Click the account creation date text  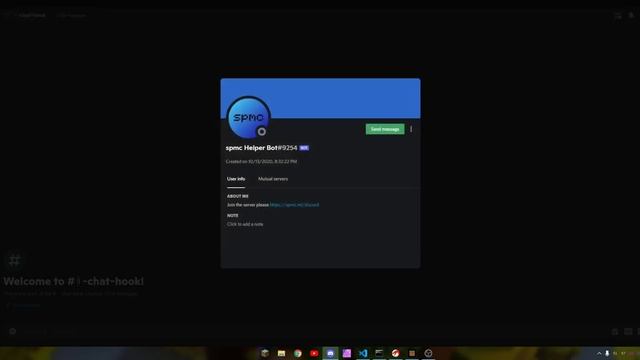[x=261, y=162]
